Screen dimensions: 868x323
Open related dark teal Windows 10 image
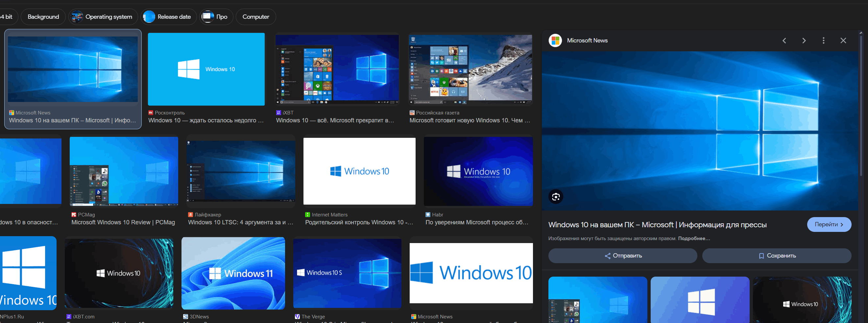pyautogui.click(x=802, y=300)
